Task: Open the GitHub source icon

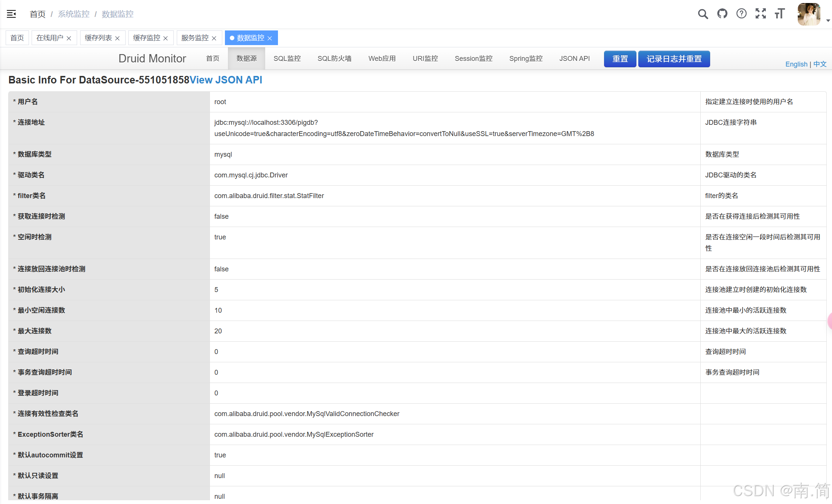Action: click(x=722, y=14)
